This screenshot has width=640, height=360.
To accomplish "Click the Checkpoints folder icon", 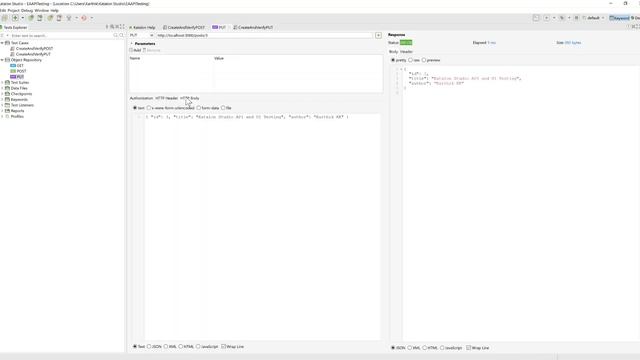I will [7, 94].
